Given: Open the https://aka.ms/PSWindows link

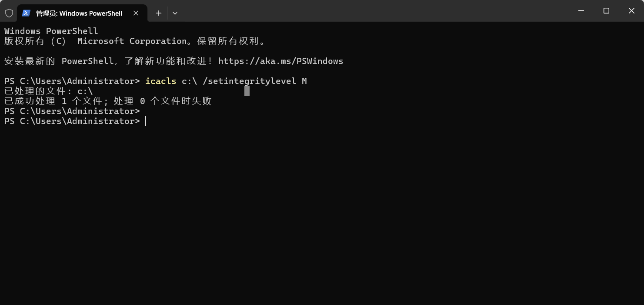Looking at the screenshot, I should point(280,61).
